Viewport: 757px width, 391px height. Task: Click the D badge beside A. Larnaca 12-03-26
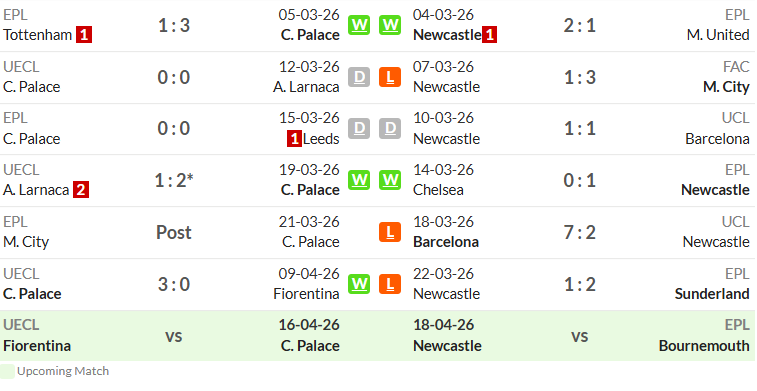[x=359, y=77]
